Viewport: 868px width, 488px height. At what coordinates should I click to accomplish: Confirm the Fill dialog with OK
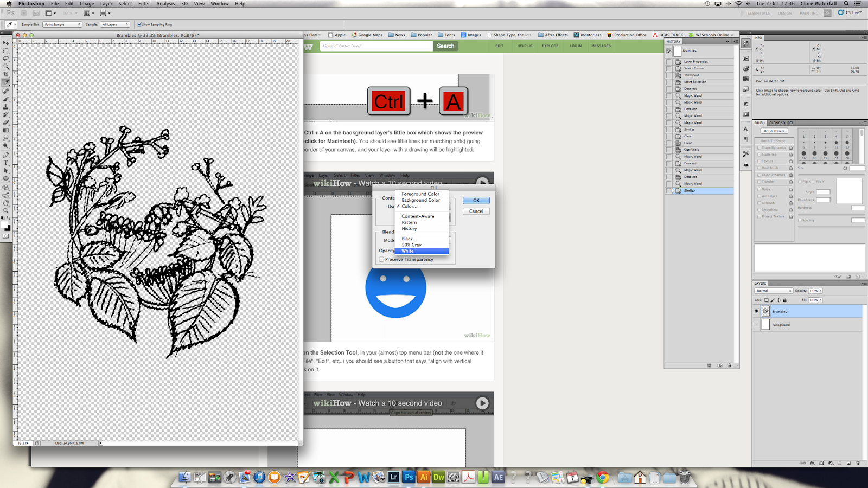pos(476,201)
